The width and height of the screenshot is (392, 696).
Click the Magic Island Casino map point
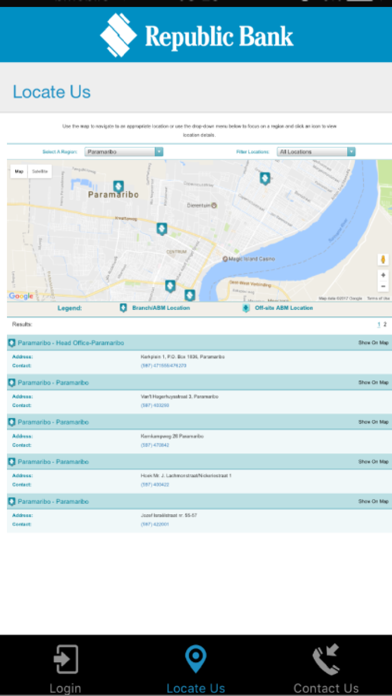[249, 259]
